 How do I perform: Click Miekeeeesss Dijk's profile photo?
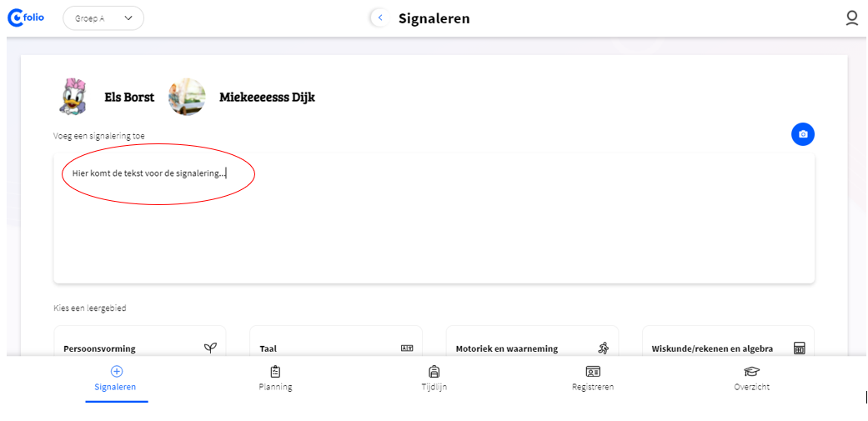[187, 97]
